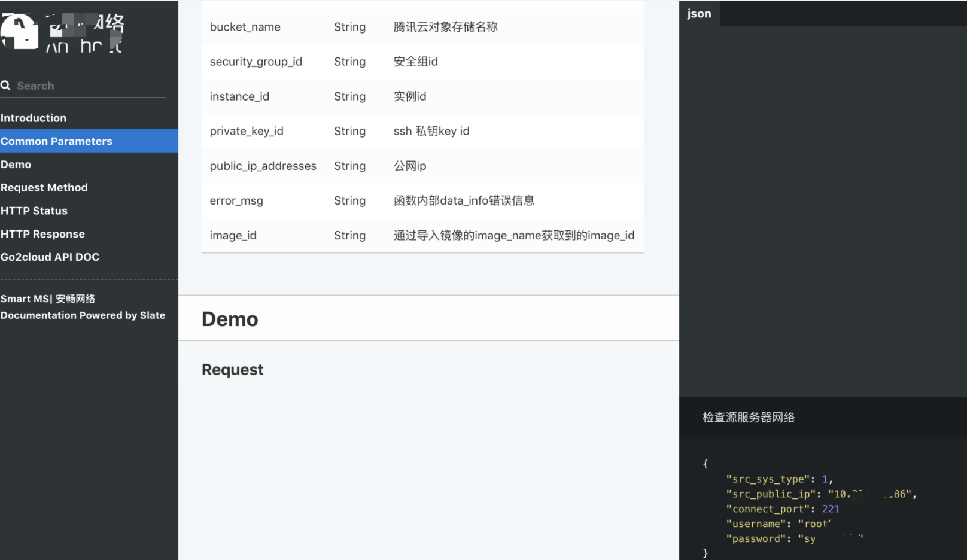Click the large Demo section heading
The height and width of the screenshot is (560, 967).
click(x=230, y=319)
